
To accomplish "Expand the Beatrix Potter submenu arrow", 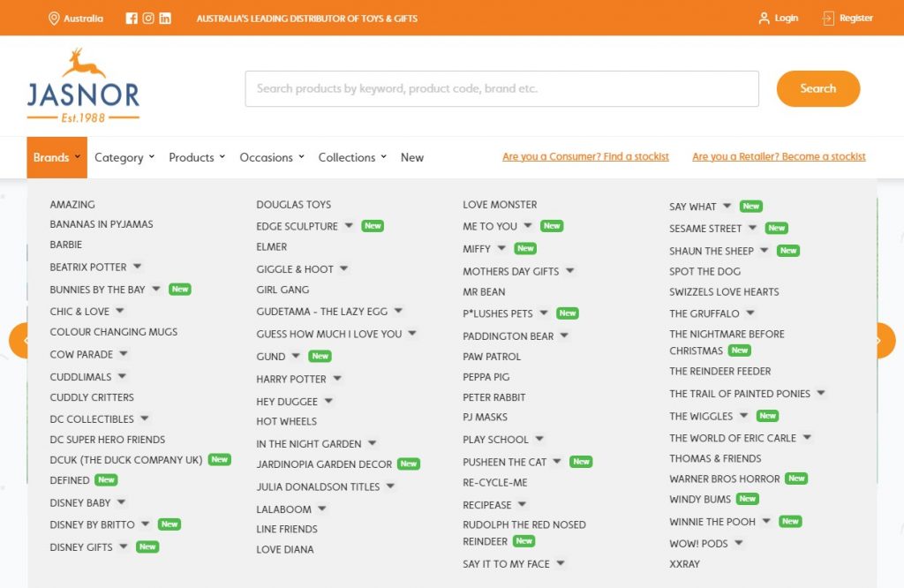I will [138, 267].
